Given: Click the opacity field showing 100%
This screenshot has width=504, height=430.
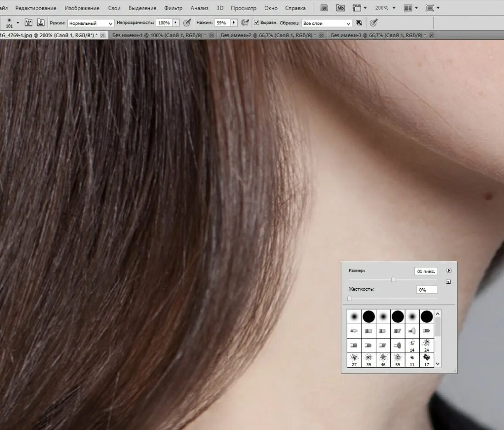Looking at the screenshot, I should (164, 23).
